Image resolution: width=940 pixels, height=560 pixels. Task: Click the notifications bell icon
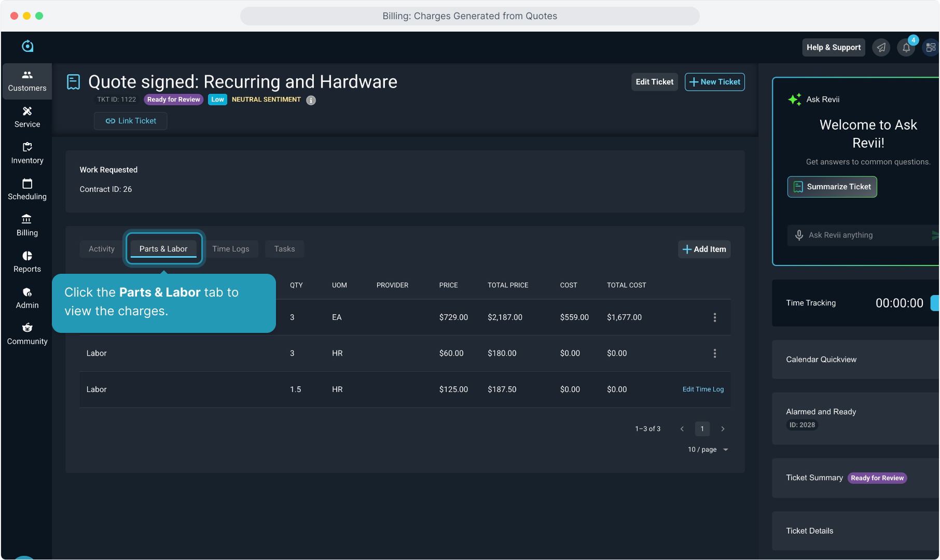pyautogui.click(x=906, y=48)
